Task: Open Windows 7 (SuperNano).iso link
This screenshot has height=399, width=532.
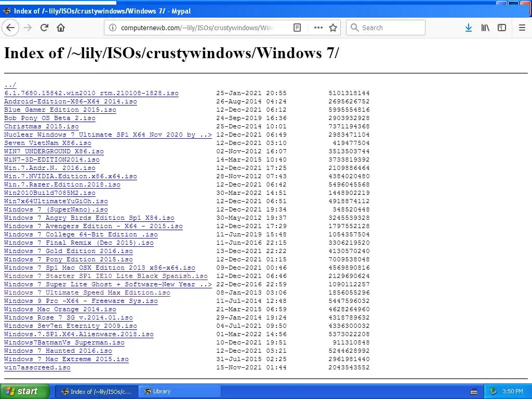Action: [x=56, y=209]
